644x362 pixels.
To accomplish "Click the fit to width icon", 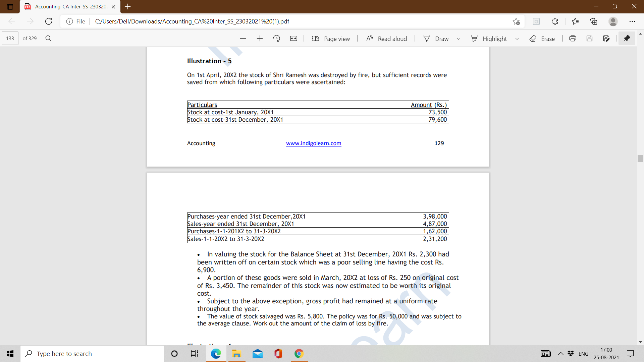I will tap(293, 39).
